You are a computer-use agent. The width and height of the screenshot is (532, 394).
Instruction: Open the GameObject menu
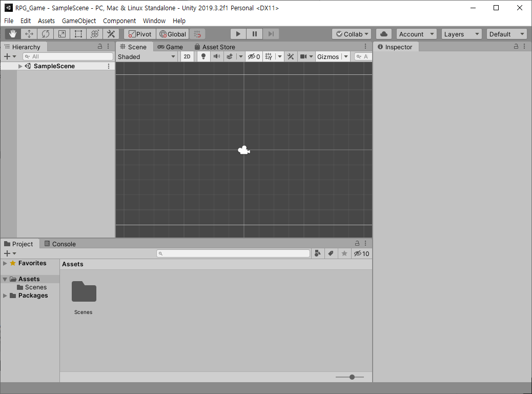click(x=79, y=21)
